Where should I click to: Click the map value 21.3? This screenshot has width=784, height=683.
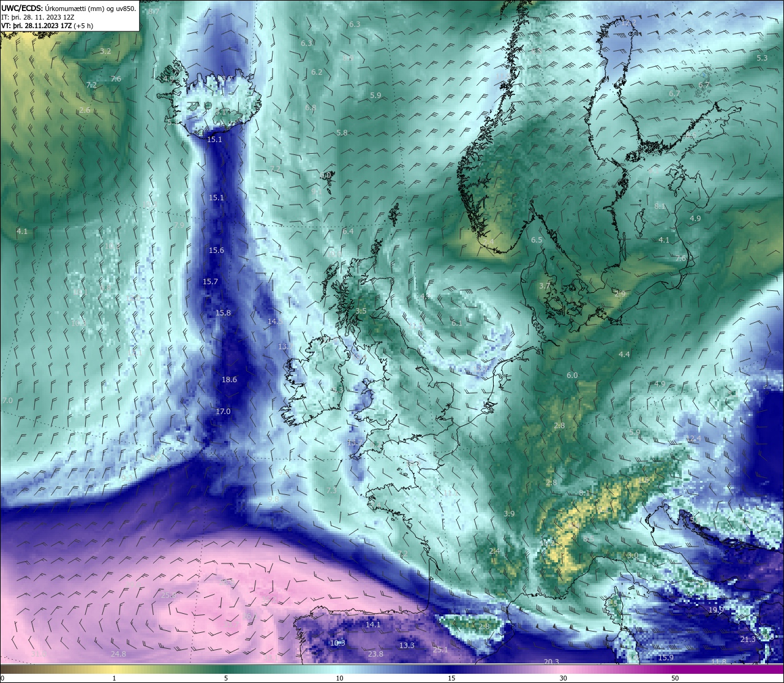pyautogui.click(x=748, y=640)
